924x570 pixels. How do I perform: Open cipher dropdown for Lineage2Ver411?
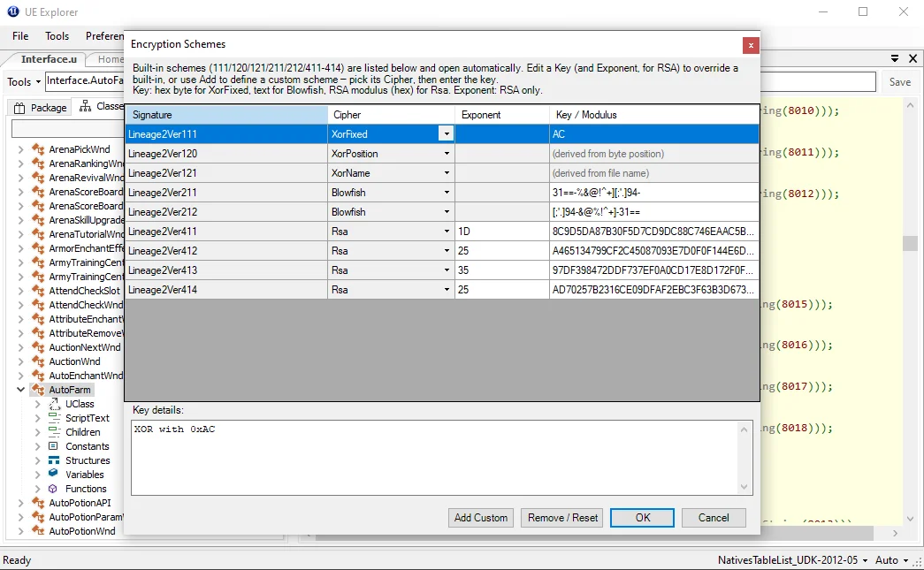[447, 232]
